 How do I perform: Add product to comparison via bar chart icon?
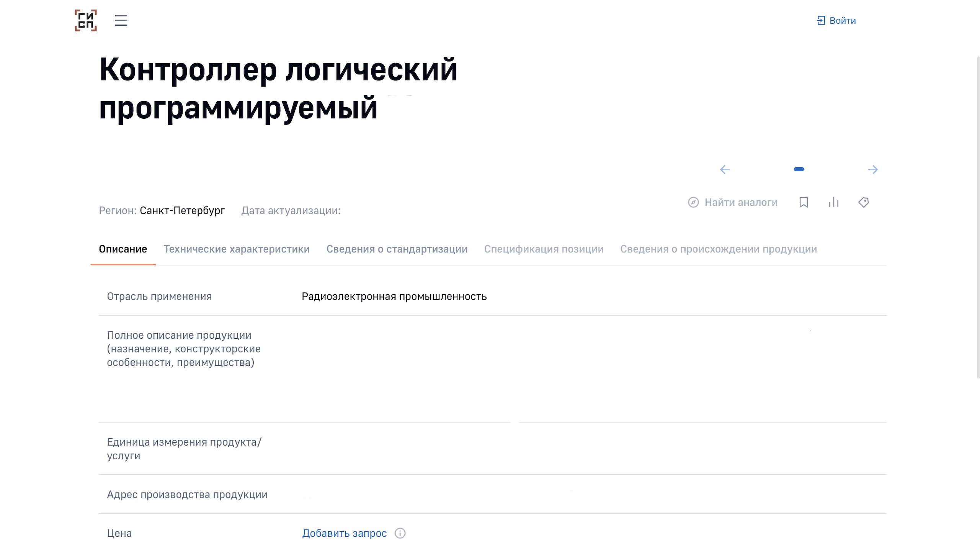point(833,202)
